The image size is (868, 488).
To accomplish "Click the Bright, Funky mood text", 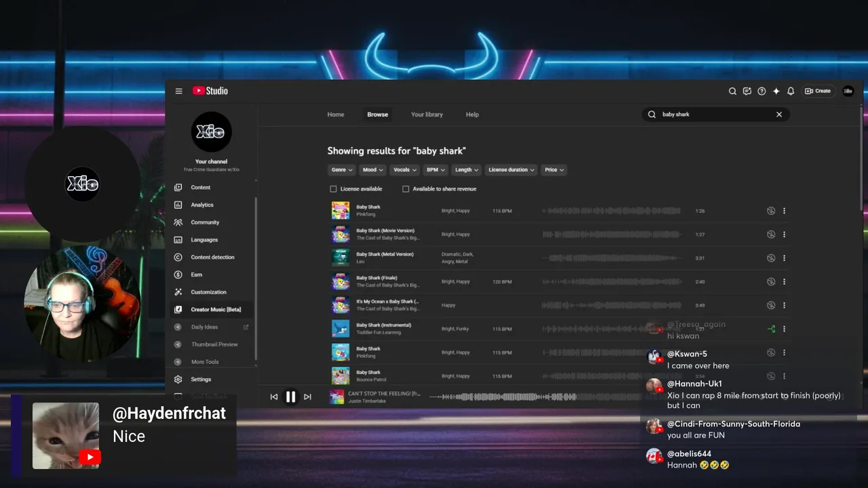I will 455,329.
